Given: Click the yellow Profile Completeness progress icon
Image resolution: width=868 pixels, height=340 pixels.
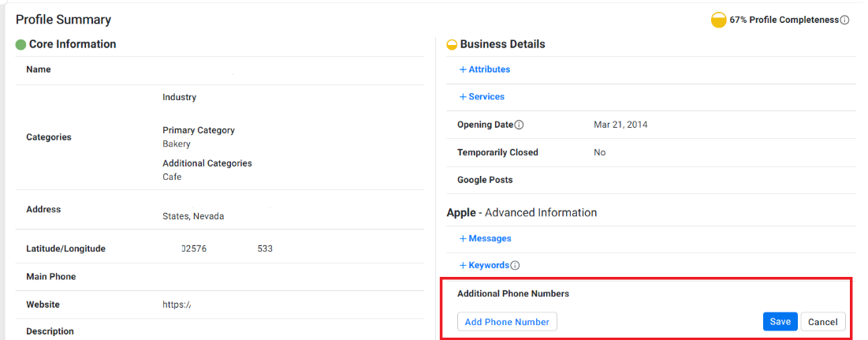Looking at the screenshot, I should tap(718, 21).
